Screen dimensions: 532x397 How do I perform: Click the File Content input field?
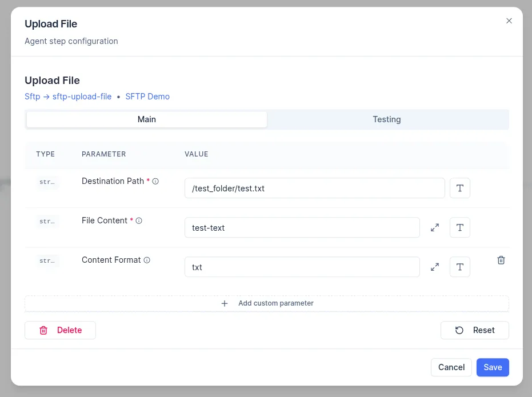tap(302, 227)
